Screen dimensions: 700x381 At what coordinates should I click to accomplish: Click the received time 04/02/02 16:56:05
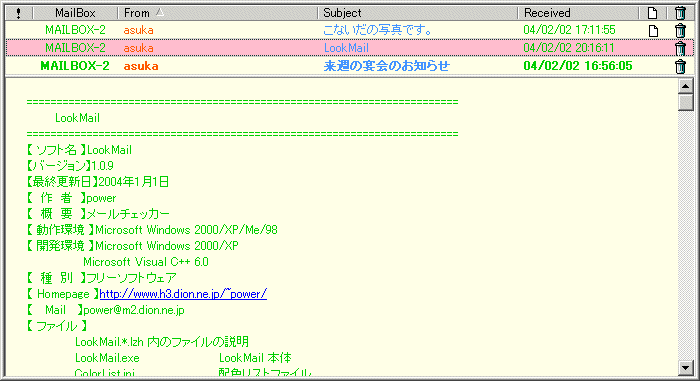pyautogui.click(x=578, y=66)
